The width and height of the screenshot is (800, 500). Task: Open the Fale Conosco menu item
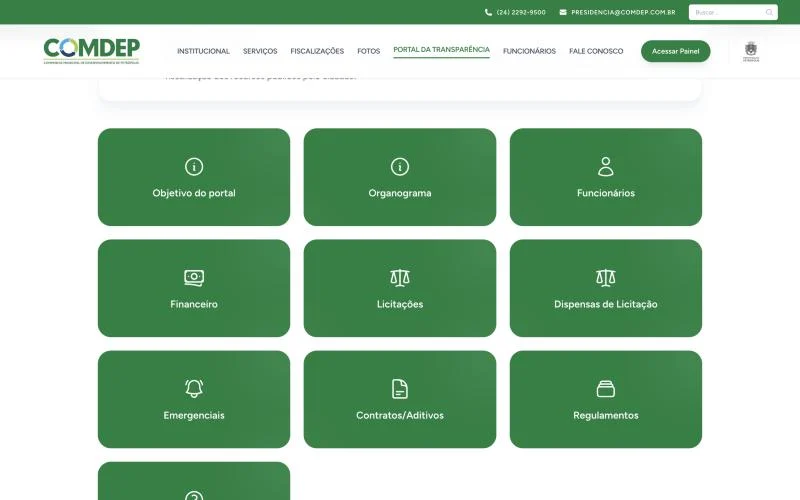[x=596, y=51]
